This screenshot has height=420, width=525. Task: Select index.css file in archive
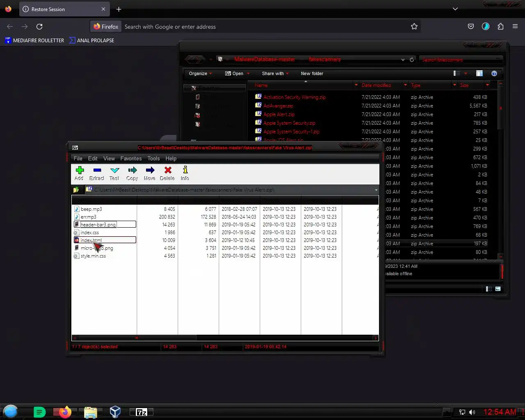pyautogui.click(x=89, y=233)
